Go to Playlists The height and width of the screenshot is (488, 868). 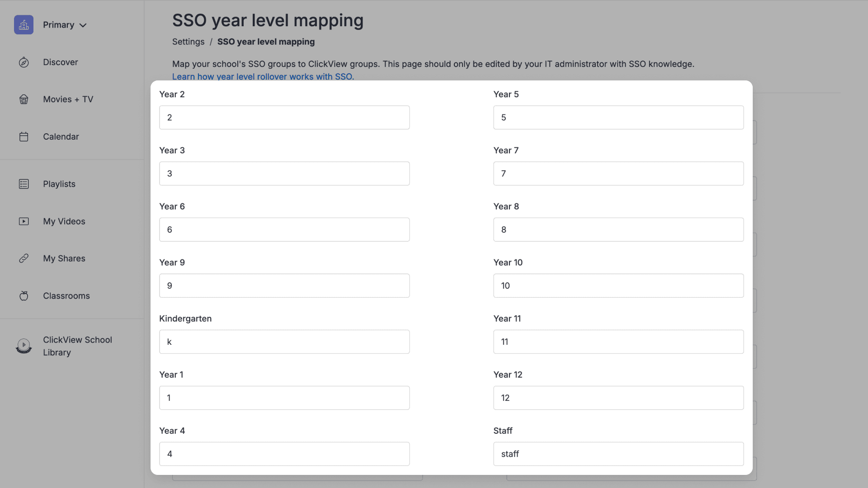(x=59, y=184)
